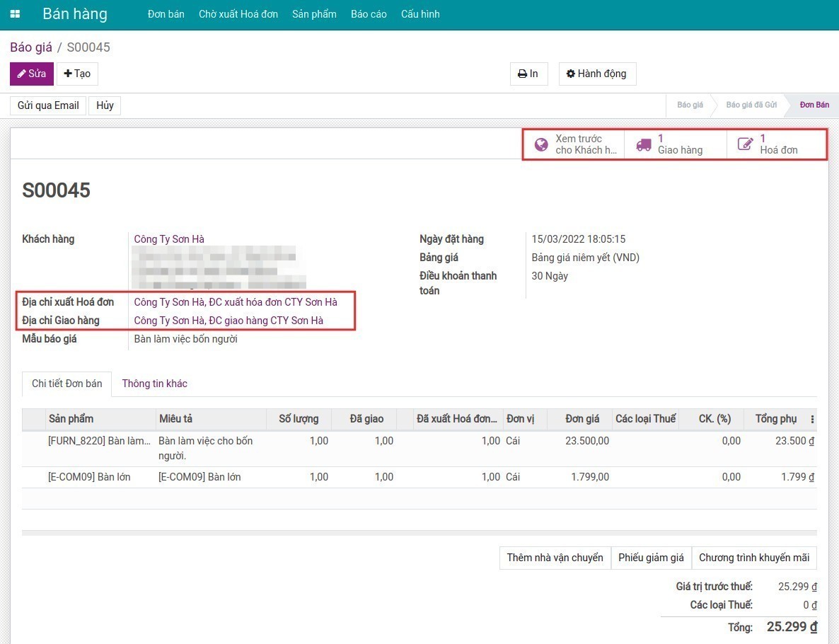
Task: Click the globe icon for customer preview
Action: (541, 144)
